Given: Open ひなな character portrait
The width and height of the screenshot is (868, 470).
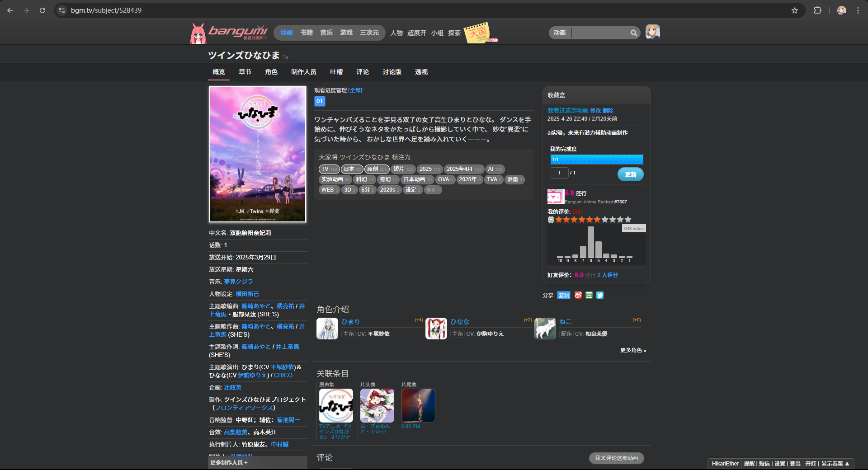Looking at the screenshot, I should click(x=436, y=329).
